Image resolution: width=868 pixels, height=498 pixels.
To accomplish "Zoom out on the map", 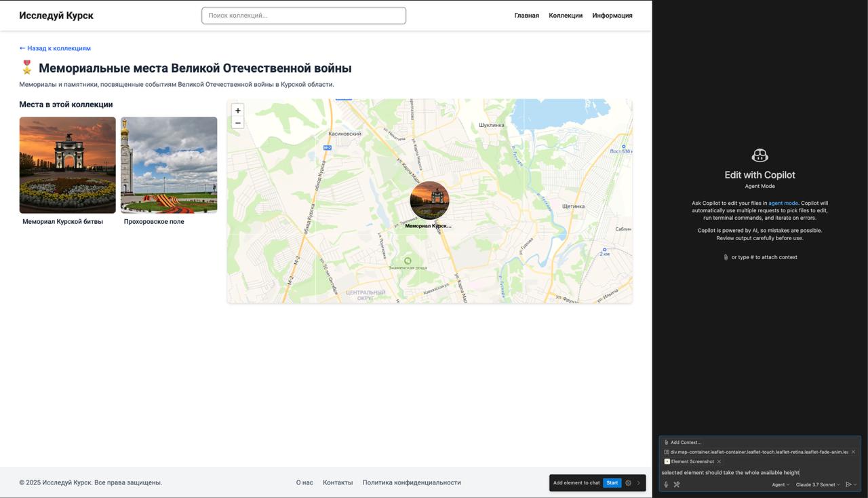I will 237,123.
